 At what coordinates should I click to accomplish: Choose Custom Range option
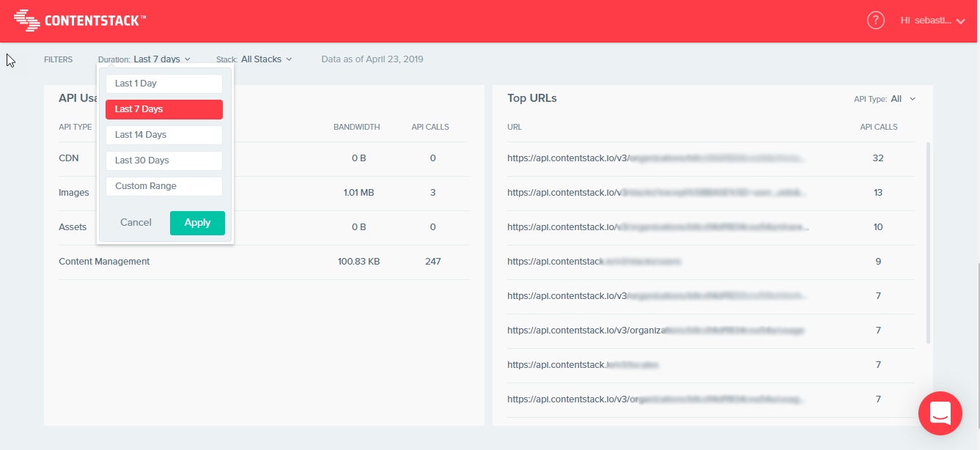click(163, 186)
